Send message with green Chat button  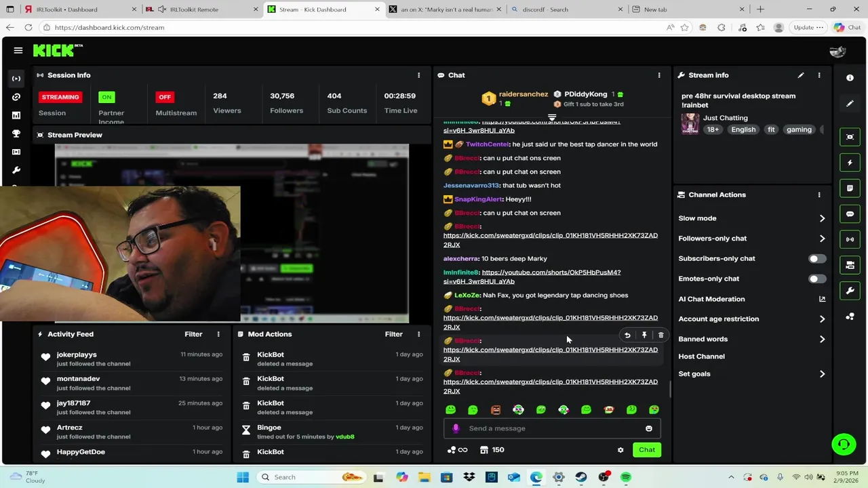click(x=647, y=450)
